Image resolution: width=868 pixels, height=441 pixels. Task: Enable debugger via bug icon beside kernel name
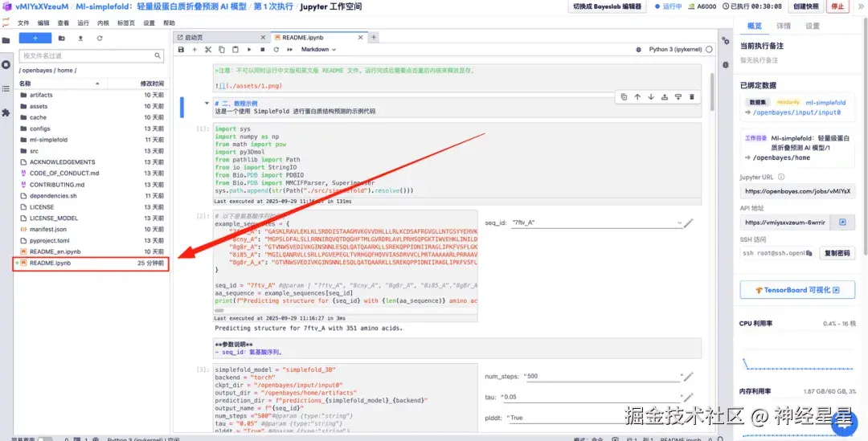(x=638, y=49)
